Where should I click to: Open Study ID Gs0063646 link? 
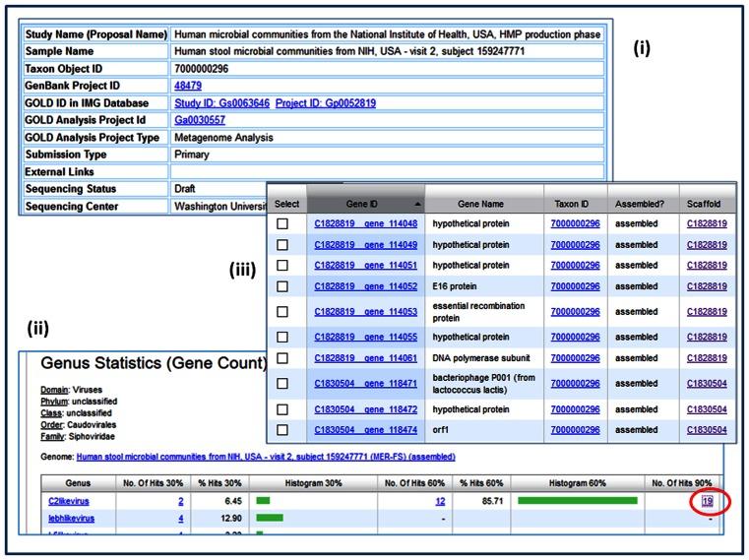pyautogui.click(x=221, y=102)
